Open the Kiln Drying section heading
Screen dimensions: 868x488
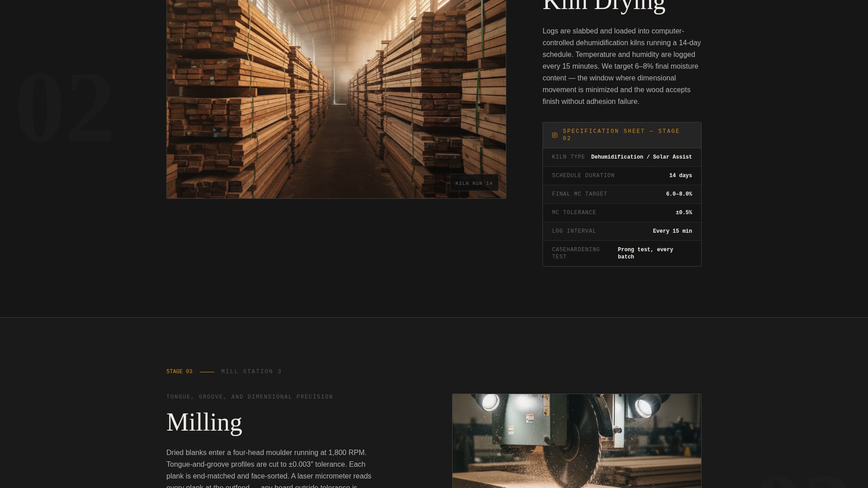click(604, 5)
